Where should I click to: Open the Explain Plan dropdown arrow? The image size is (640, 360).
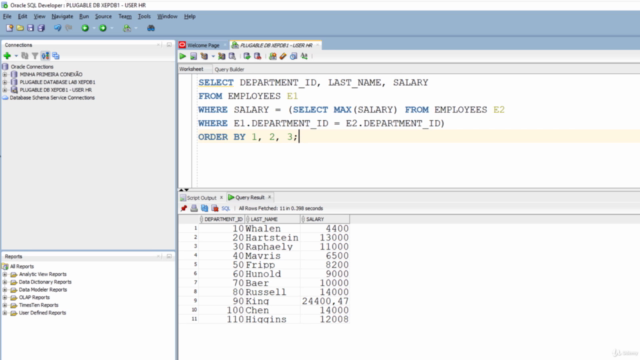click(213, 56)
